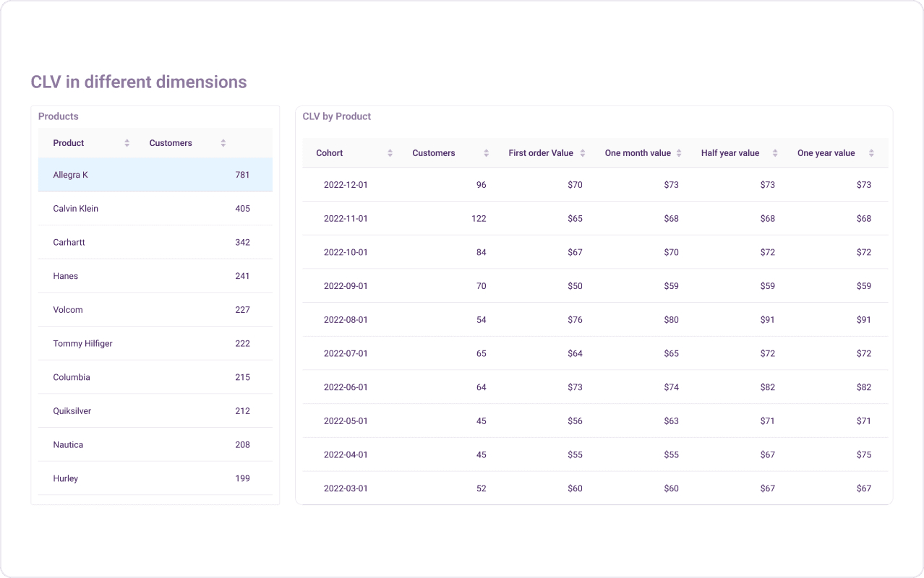Image resolution: width=924 pixels, height=578 pixels.
Task: Sort by Half year value
Action: point(774,152)
